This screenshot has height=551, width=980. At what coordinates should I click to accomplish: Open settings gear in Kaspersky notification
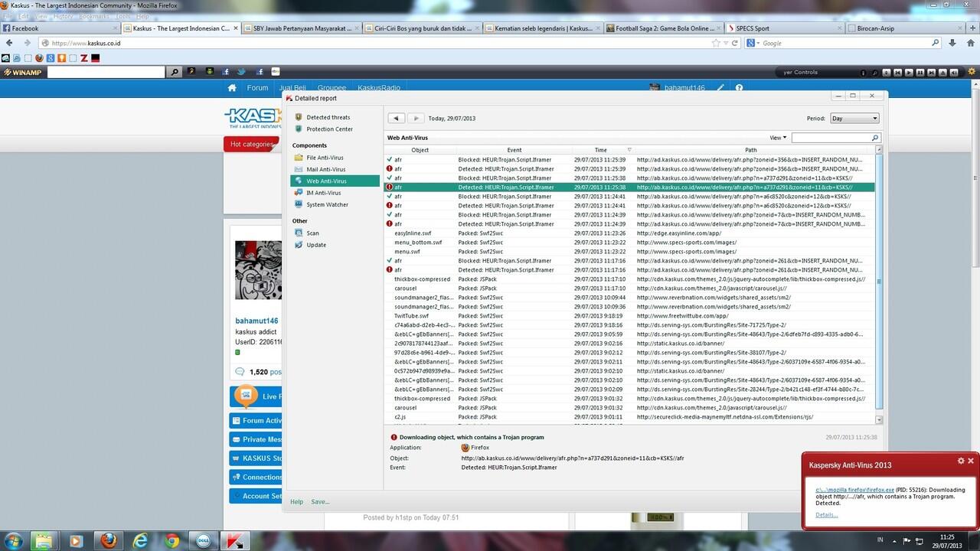tap(961, 461)
